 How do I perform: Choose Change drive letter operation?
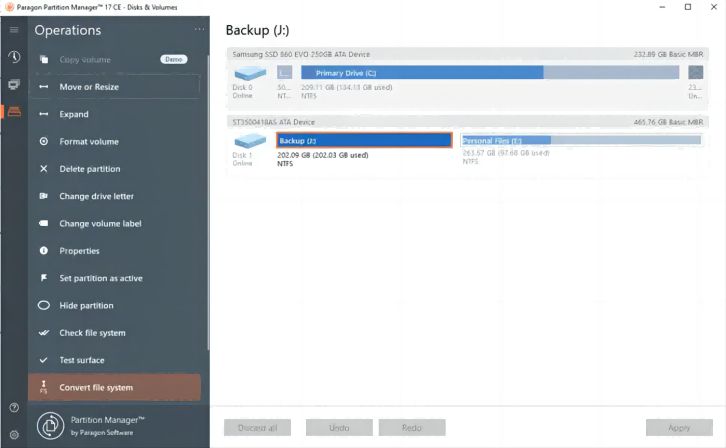click(116, 196)
